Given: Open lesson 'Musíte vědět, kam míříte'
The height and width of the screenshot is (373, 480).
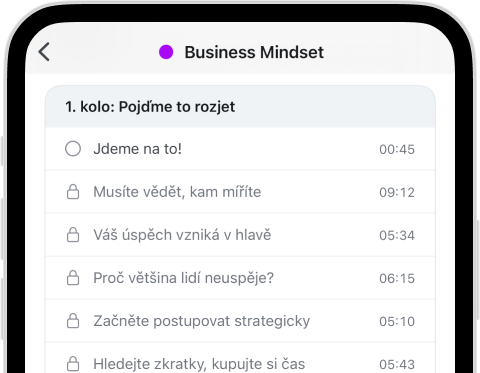Looking at the screenshot, I should point(240,192).
